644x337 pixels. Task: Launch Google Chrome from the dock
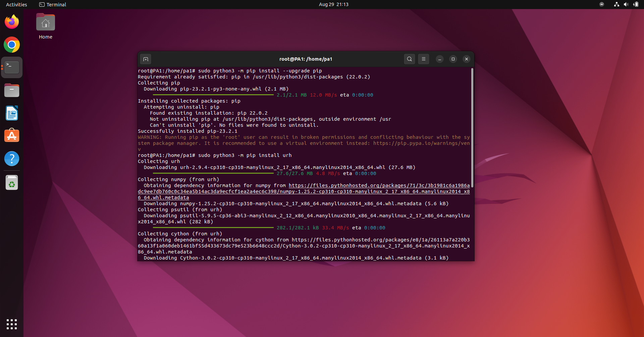(11, 45)
